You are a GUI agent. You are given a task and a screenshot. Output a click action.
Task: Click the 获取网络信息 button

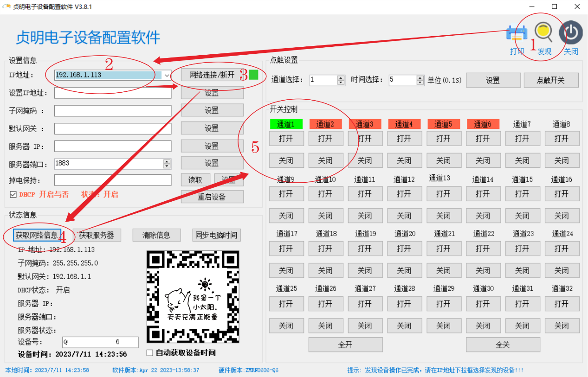click(37, 235)
